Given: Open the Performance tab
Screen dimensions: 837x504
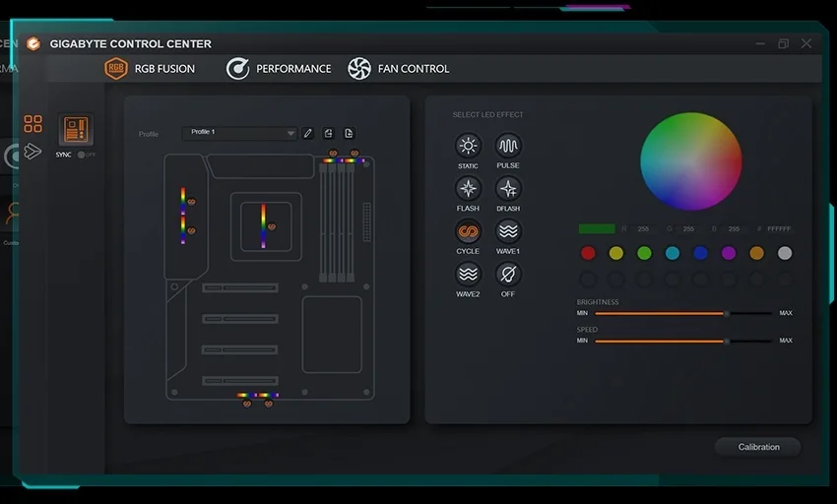Looking at the screenshot, I should point(279,69).
